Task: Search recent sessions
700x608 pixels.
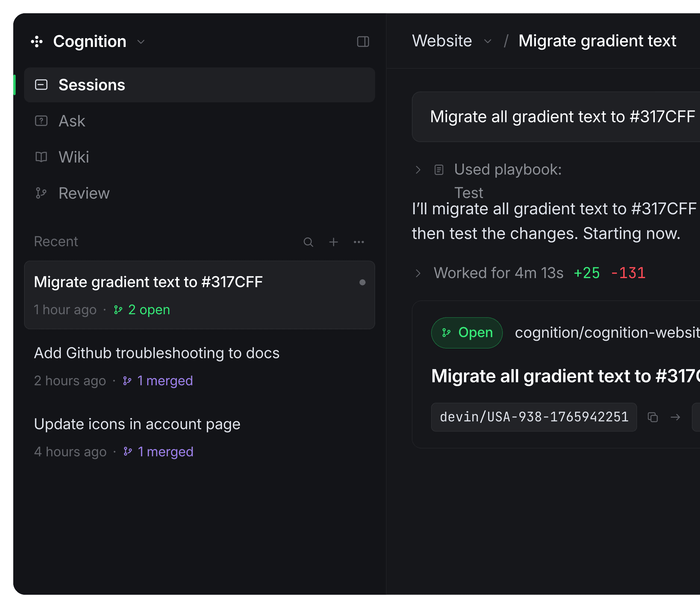Action: (x=308, y=242)
